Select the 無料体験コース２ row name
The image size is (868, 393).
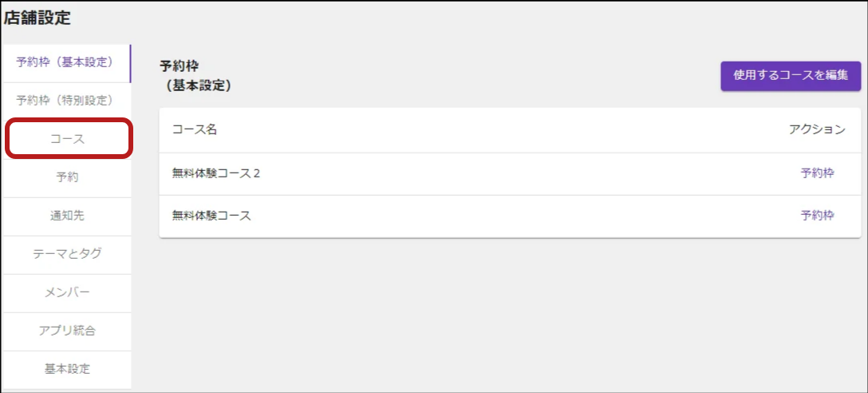(x=216, y=173)
